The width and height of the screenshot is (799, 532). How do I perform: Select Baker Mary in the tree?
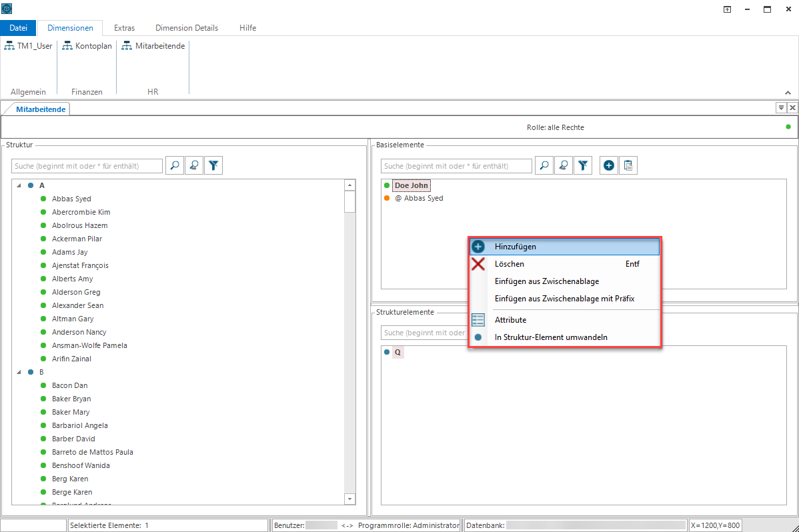[70, 412]
